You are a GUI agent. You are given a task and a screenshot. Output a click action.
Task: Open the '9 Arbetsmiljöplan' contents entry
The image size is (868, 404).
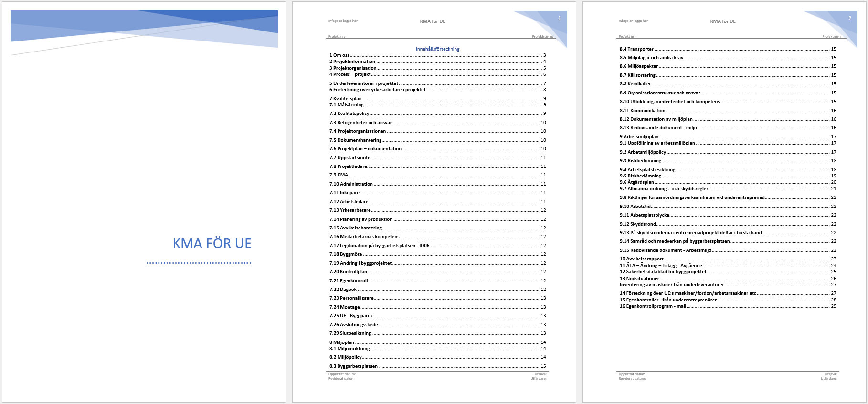point(639,137)
